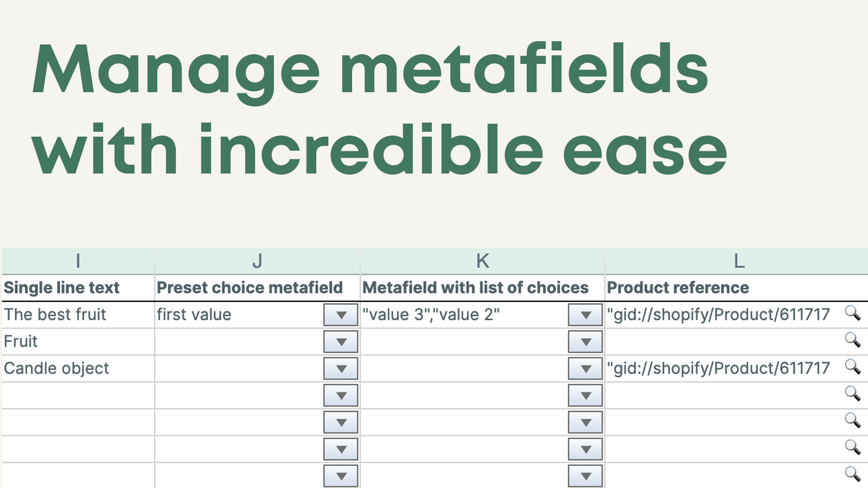Open the bottom-most Preset choice metafield dropdown

coord(341,476)
